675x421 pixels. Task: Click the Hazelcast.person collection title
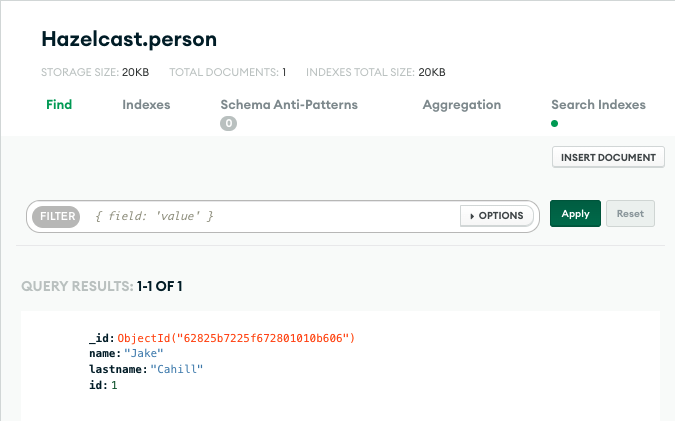(x=129, y=40)
